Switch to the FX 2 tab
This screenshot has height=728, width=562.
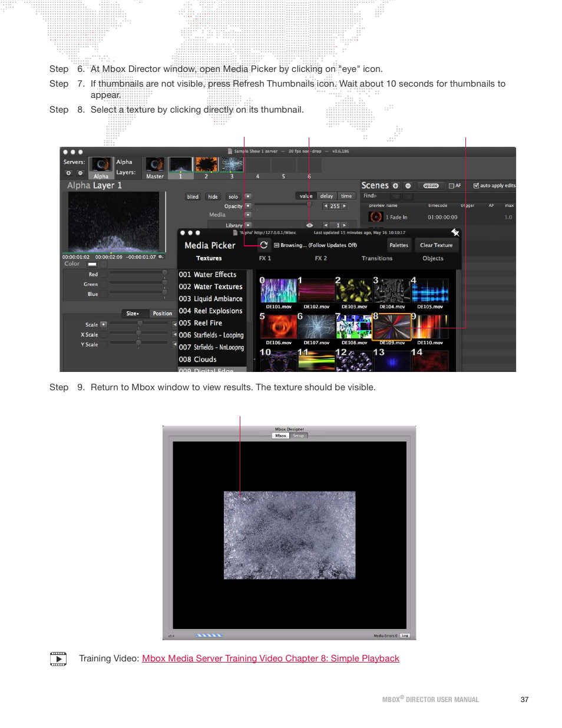coord(321,258)
